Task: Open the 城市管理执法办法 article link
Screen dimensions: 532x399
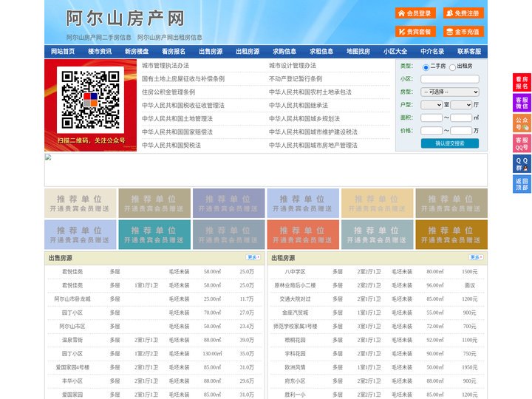Action: 166,66
